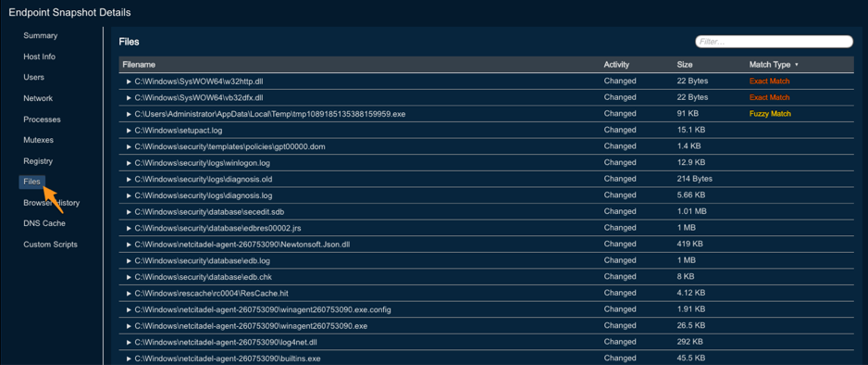This screenshot has width=868, height=365.
Task: Expand the w32http.dll row
Action: [x=129, y=82]
